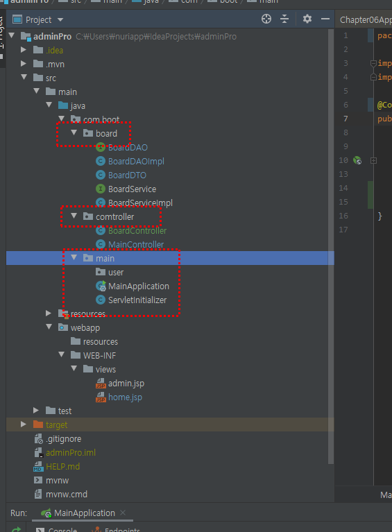Click the BoardDAO interface icon

(101, 148)
